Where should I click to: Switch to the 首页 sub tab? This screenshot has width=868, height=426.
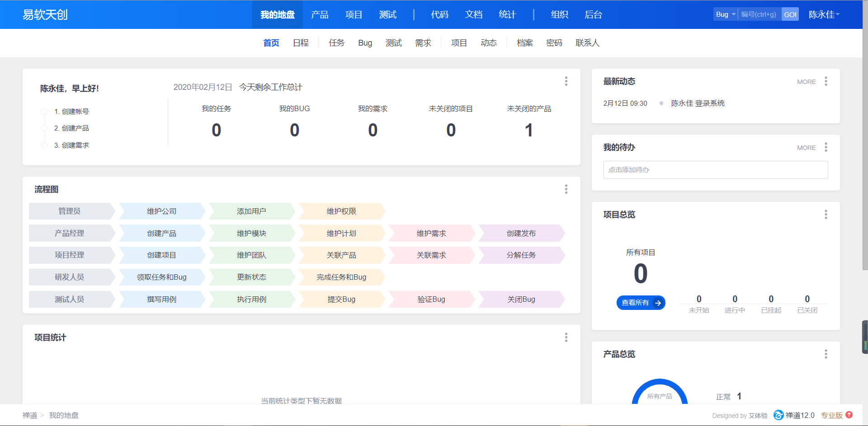tap(271, 43)
